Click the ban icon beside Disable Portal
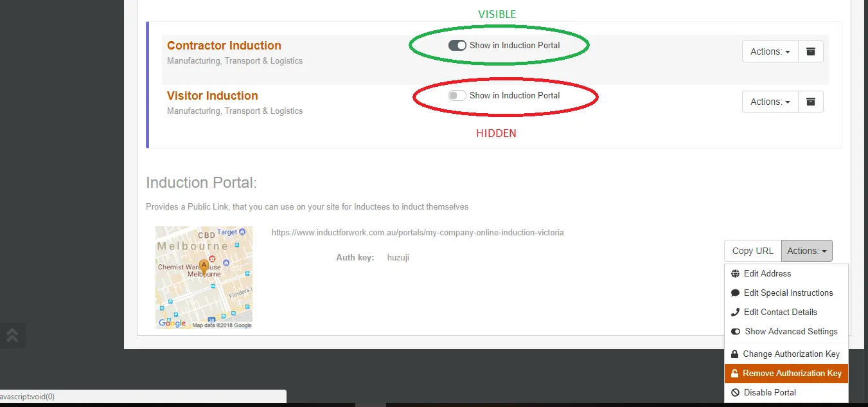Viewport: 868px width, 407px height. (736, 393)
